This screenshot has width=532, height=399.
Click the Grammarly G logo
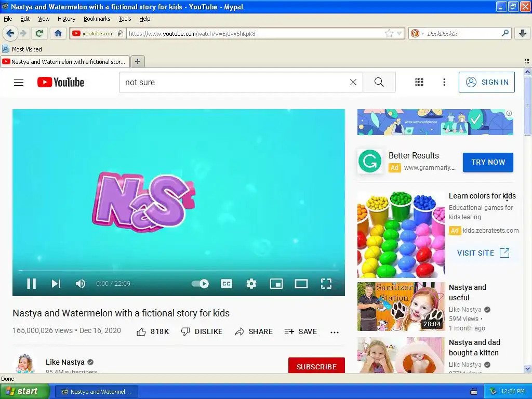pyautogui.click(x=370, y=161)
